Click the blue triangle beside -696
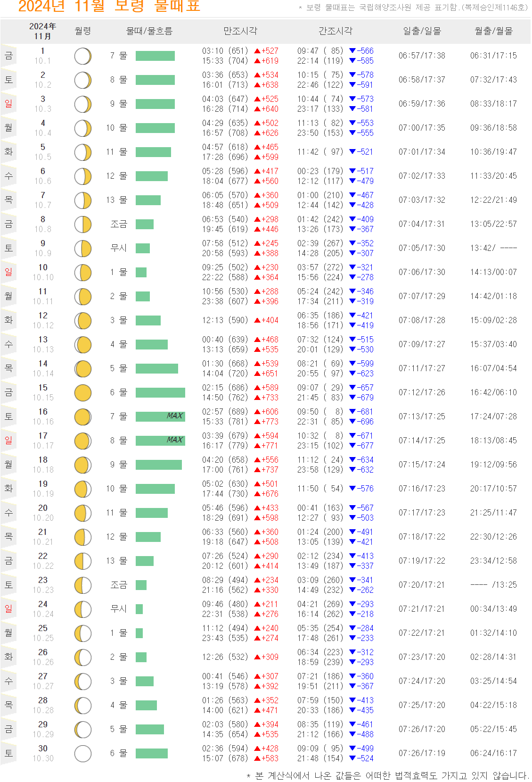Screen dimensions: 532x782 352,422
